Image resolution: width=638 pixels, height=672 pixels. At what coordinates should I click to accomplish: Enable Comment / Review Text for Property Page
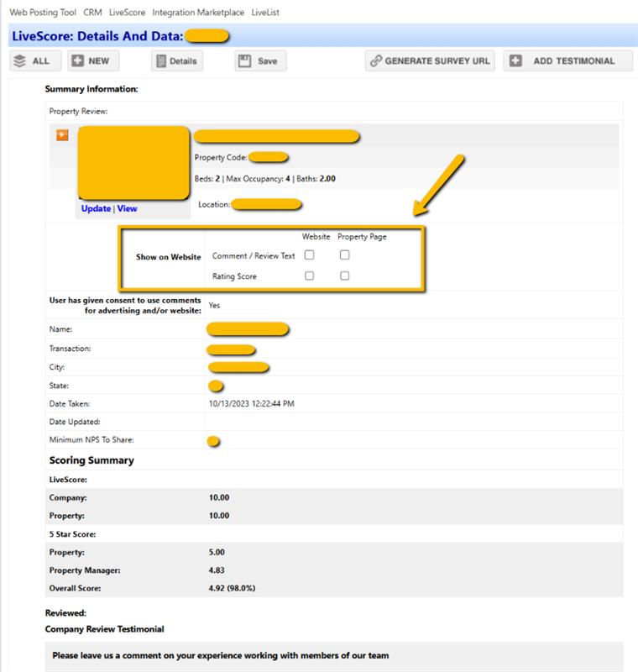[344, 255]
